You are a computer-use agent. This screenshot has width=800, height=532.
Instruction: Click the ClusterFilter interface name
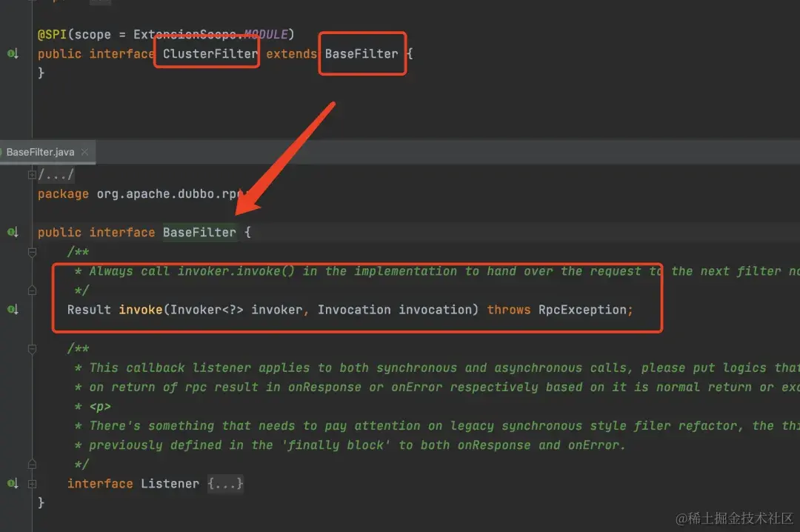click(210, 53)
